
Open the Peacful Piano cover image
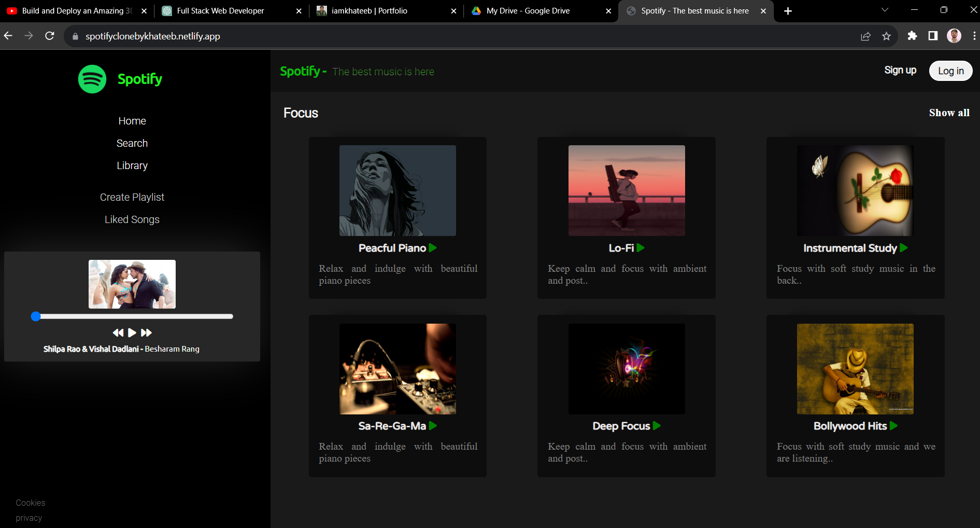(397, 190)
